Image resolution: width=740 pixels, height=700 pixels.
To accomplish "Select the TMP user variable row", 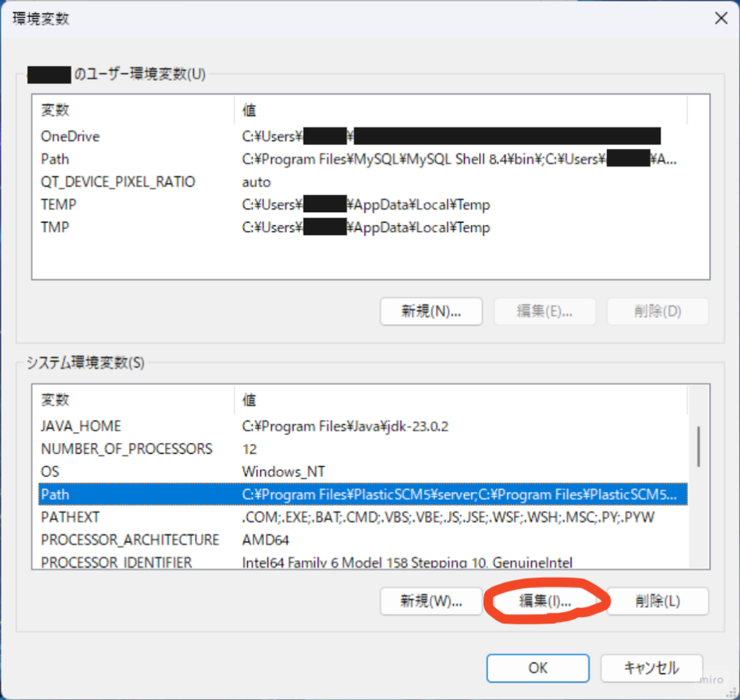I will click(55, 228).
